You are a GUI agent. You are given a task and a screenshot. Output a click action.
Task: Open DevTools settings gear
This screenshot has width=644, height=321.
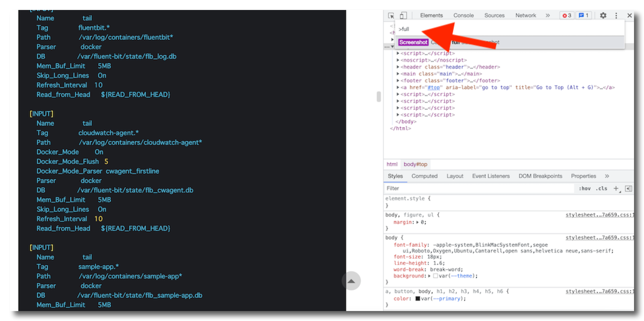point(603,15)
